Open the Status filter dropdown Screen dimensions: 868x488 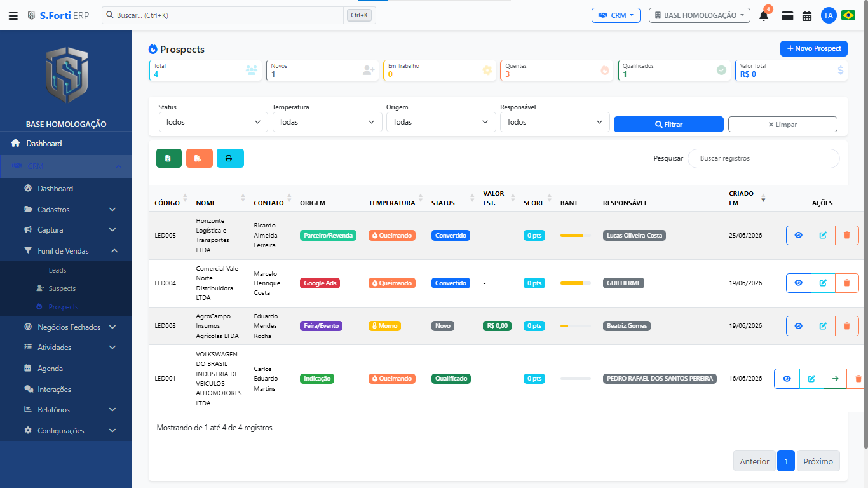coord(214,122)
